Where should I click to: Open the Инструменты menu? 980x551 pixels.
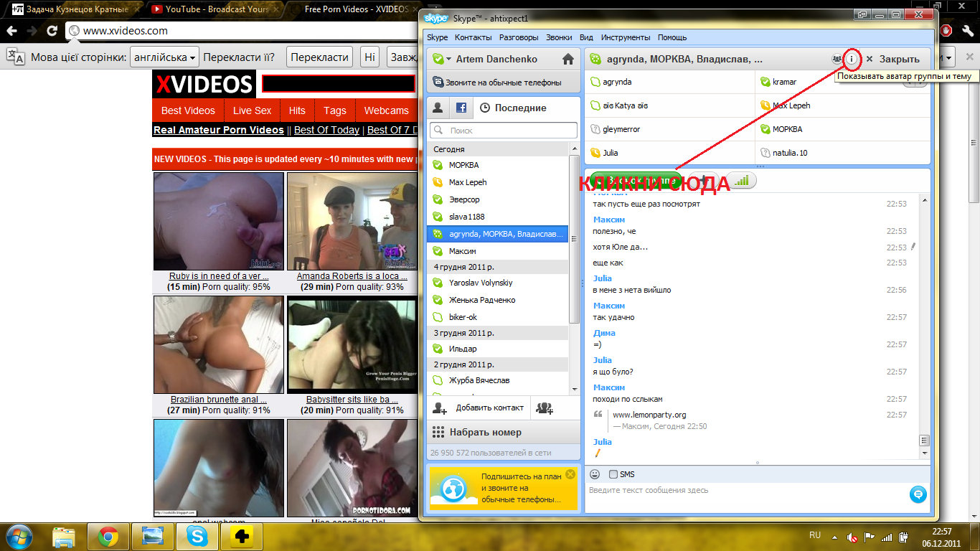[x=626, y=37]
